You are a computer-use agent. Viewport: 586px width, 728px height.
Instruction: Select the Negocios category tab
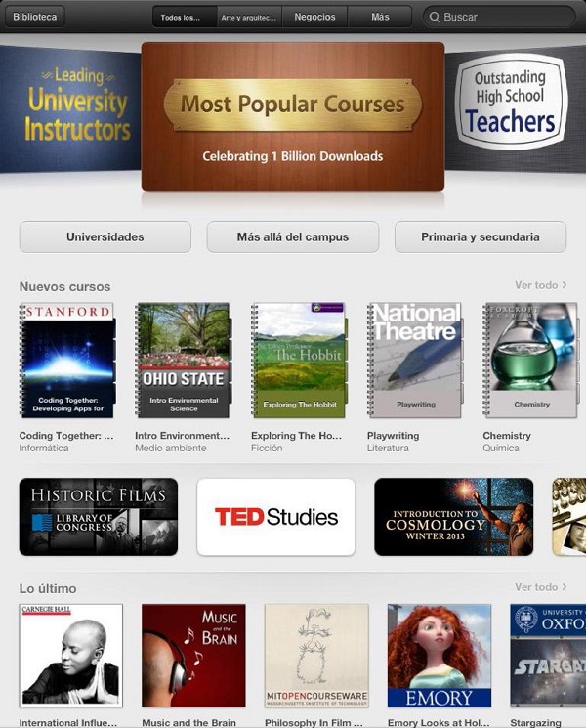click(314, 18)
